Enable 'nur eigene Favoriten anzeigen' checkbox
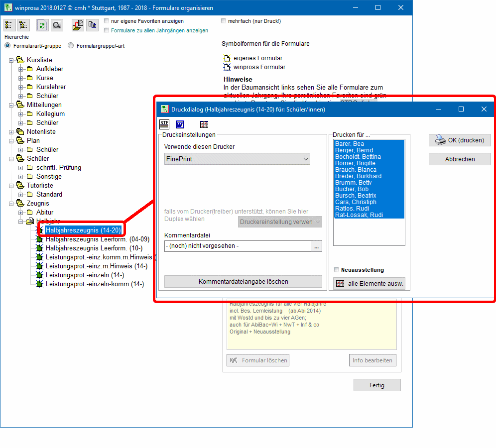The image size is (496, 448). (107, 21)
